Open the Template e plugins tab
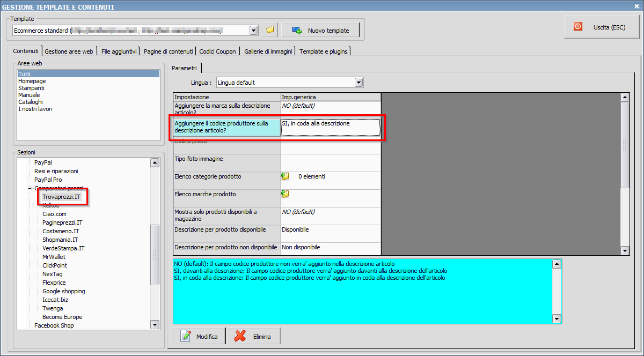Image resolution: width=644 pixels, height=356 pixels. click(x=324, y=51)
